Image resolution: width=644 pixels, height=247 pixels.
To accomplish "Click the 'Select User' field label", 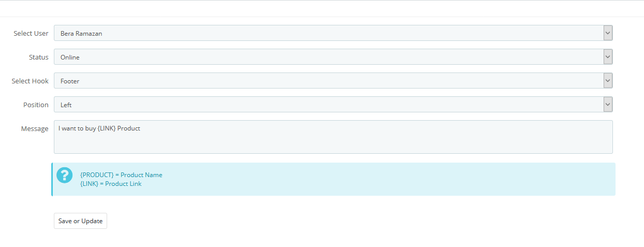I will click(x=31, y=33).
